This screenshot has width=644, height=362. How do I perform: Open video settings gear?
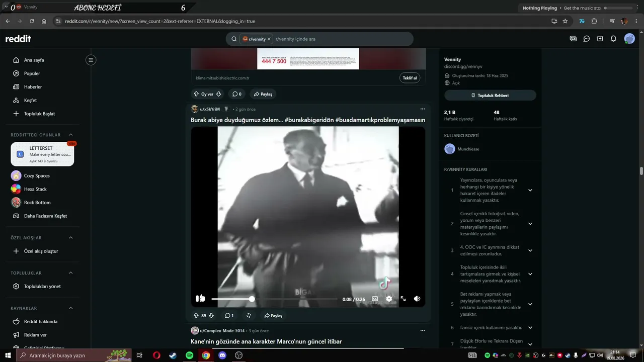(389, 299)
